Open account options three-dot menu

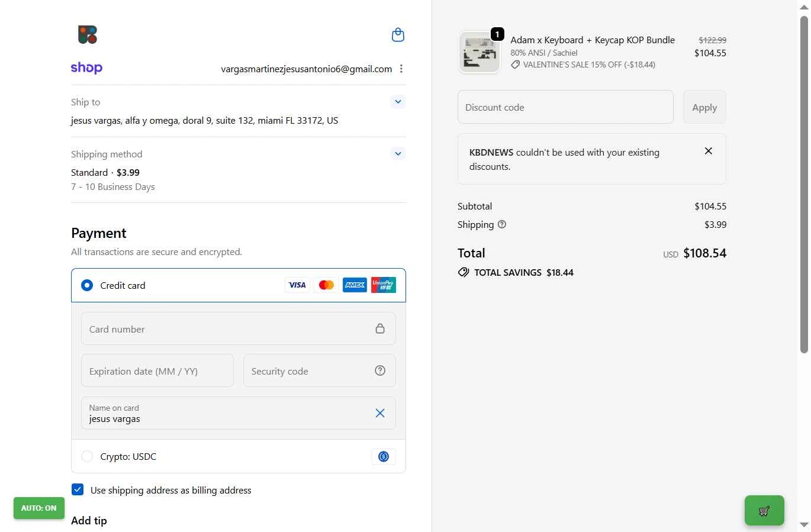pos(401,69)
